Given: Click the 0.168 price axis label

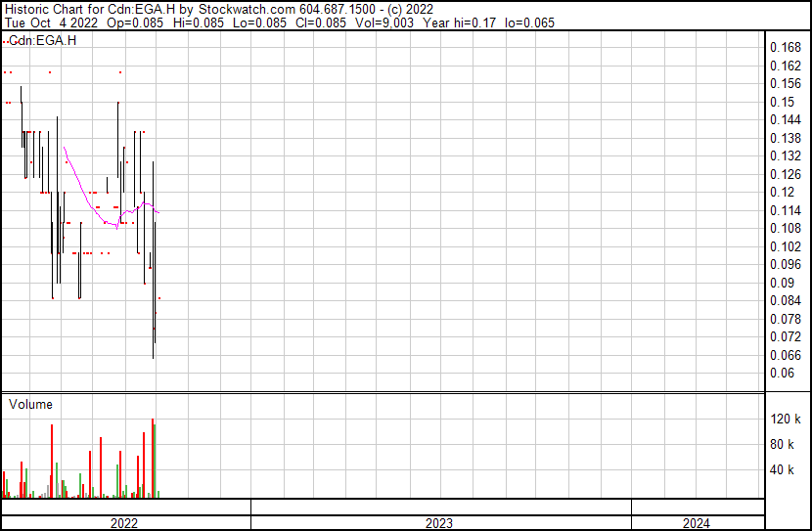Looking at the screenshot, I should coord(786,48).
